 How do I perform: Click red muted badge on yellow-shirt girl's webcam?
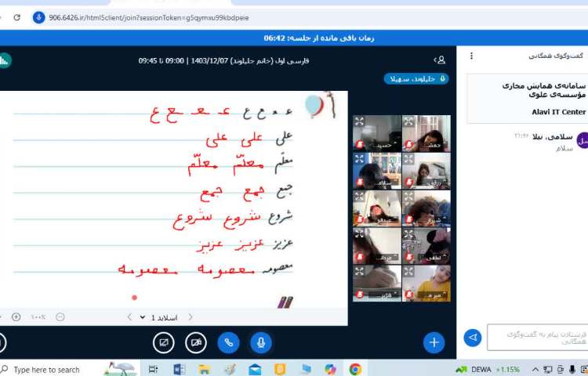pyautogui.click(x=409, y=295)
